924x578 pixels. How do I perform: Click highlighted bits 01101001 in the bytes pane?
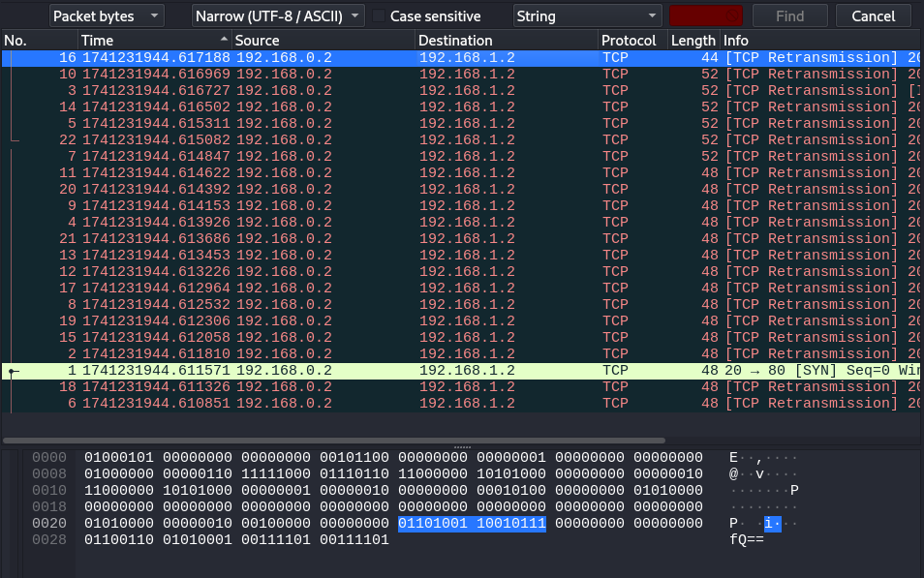tap(433, 524)
